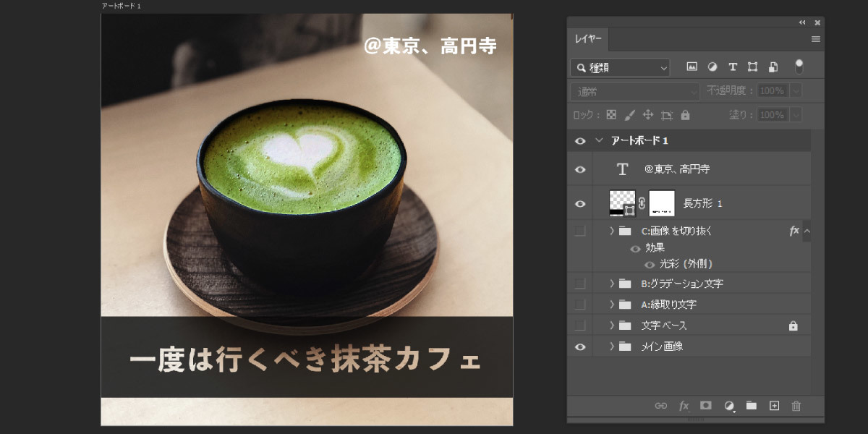Filter layers by pixel layer icon
The width and height of the screenshot is (868, 434).
[692, 67]
